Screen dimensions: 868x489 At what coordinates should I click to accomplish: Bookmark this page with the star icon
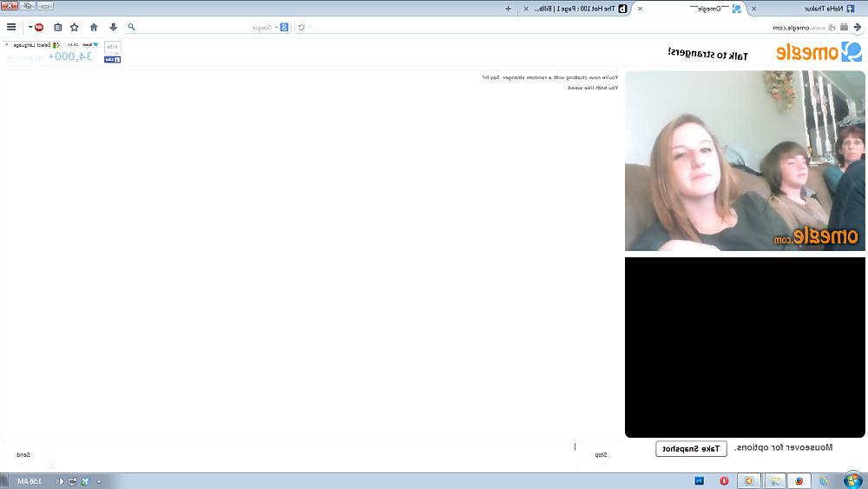(74, 27)
